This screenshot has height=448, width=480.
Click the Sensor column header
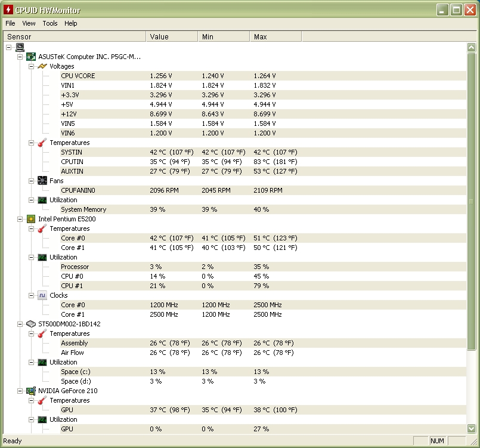(75, 37)
